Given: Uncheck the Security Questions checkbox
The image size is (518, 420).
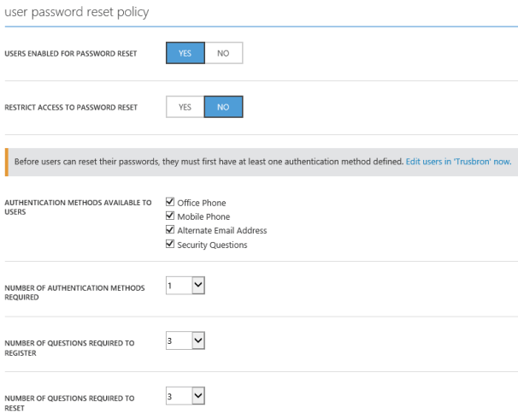Looking at the screenshot, I should (x=169, y=245).
